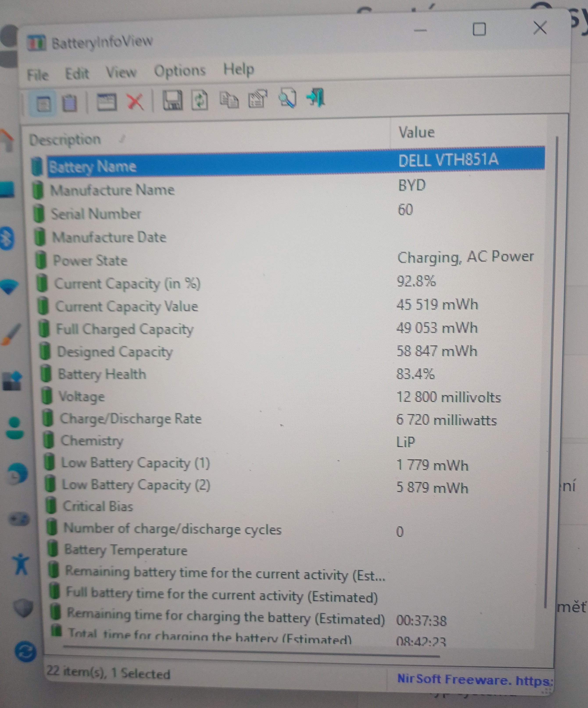588x708 pixels.
Task: Refresh battery data with green arrows icon
Action: tap(200, 100)
